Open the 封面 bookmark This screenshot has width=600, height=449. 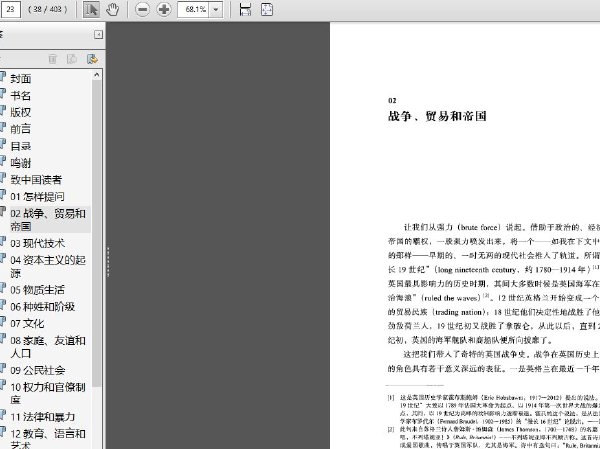[21, 78]
